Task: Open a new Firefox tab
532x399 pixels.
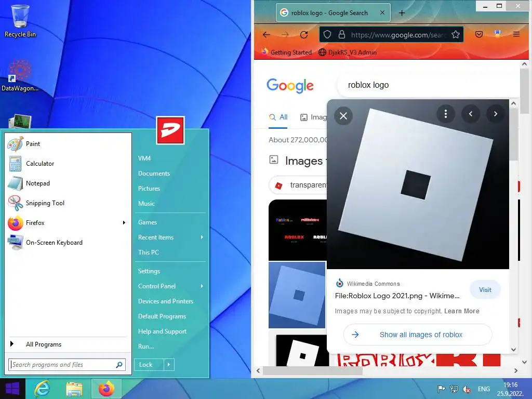Action: (402, 13)
